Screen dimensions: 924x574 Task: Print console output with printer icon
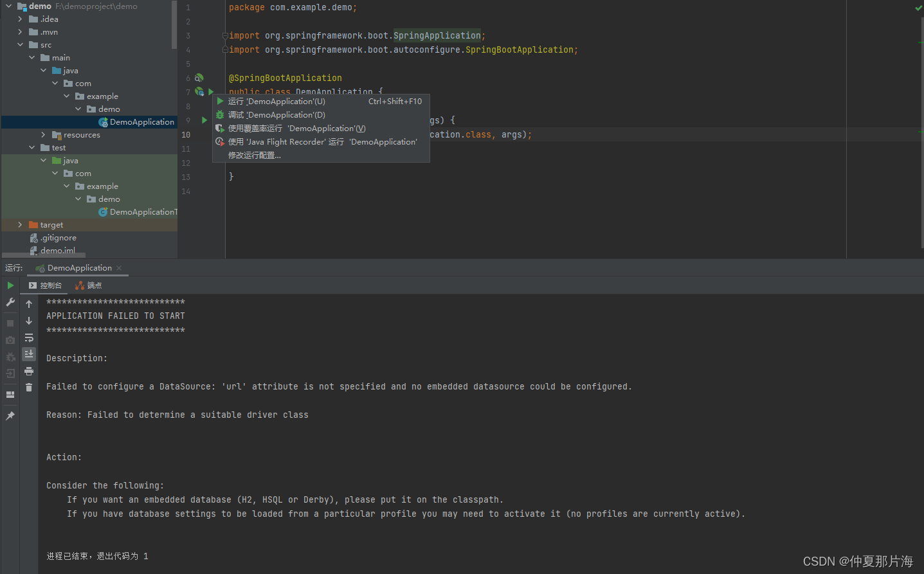(x=29, y=371)
